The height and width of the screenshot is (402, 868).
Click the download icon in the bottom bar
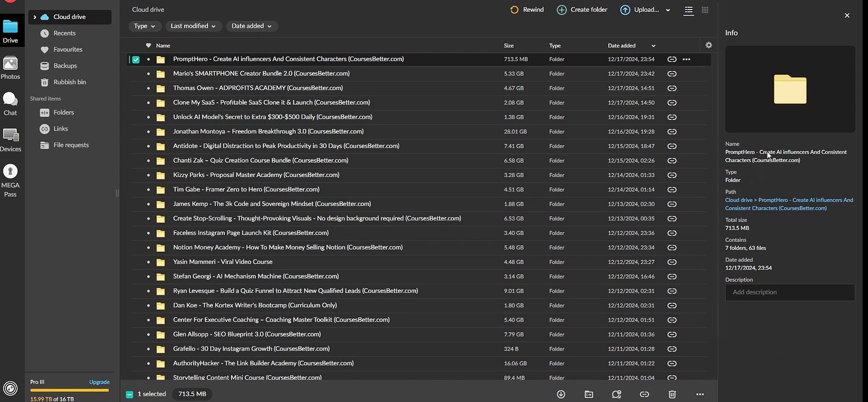click(561, 394)
